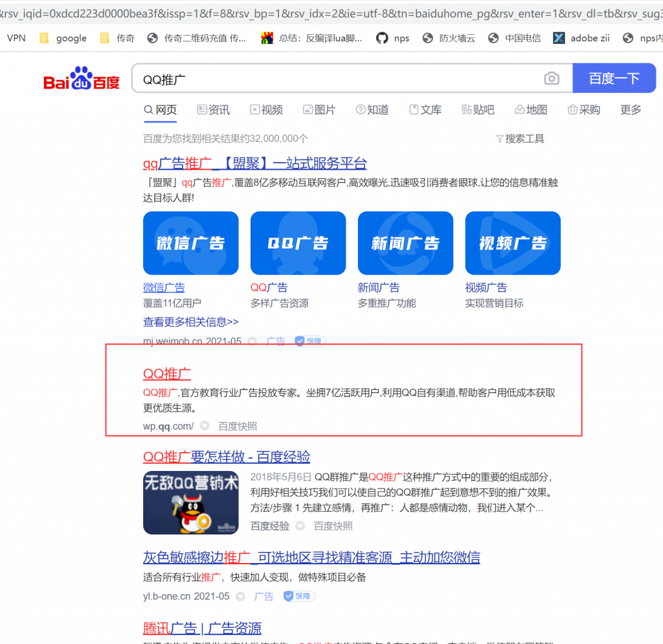Click the 新闻广告 blue thumbnail
This screenshot has width=663, height=644.
click(x=405, y=243)
